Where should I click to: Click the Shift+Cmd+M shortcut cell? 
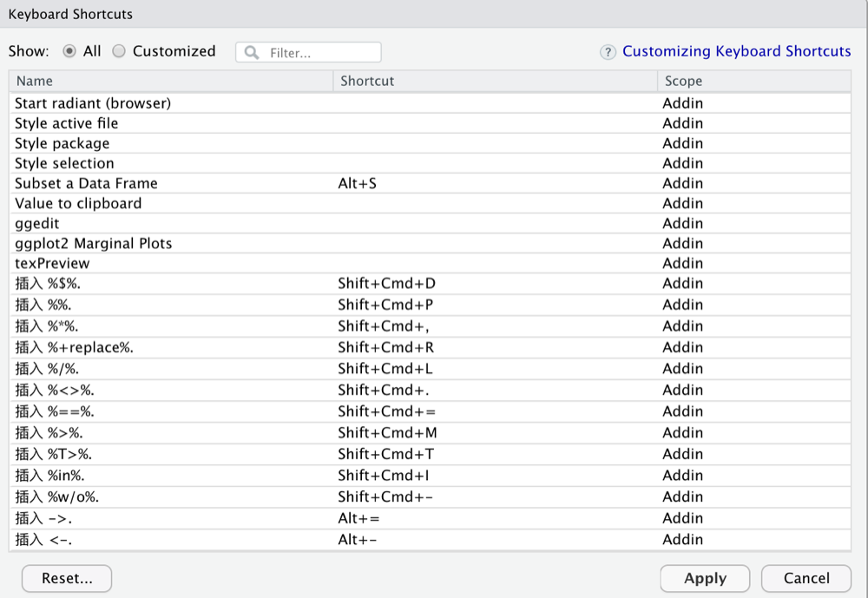[387, 432]
